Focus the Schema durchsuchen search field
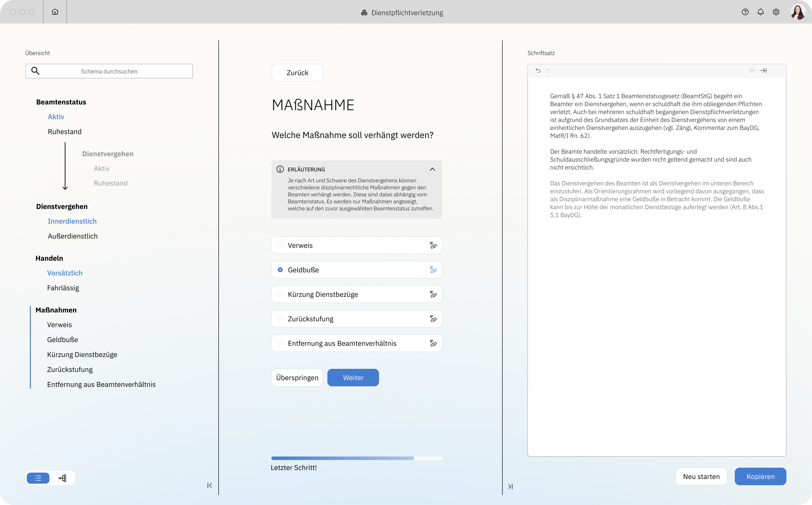 [x=109, y=71]
